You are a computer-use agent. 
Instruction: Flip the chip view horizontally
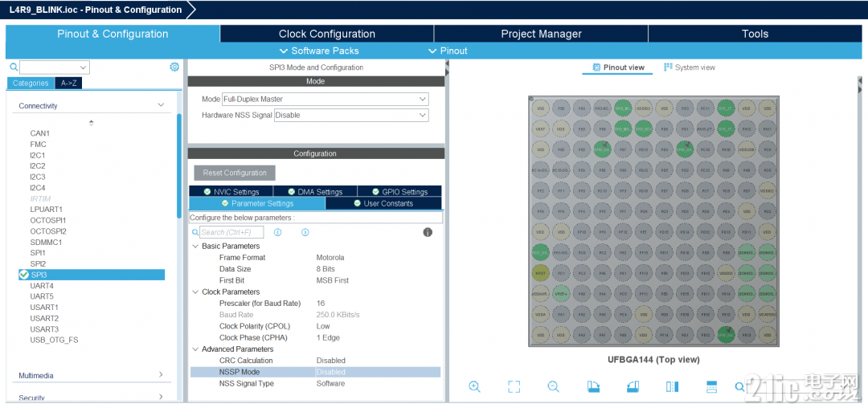[x=671, y=386]
